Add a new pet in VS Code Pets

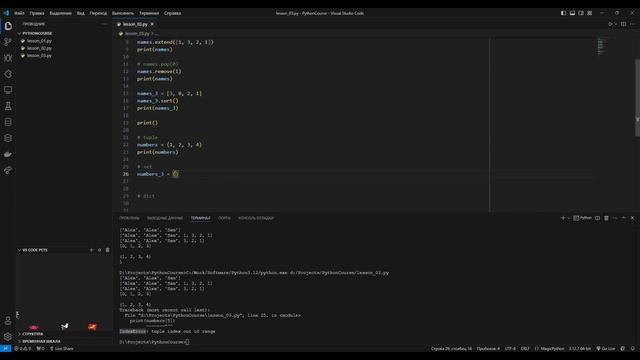pos(91,250)
